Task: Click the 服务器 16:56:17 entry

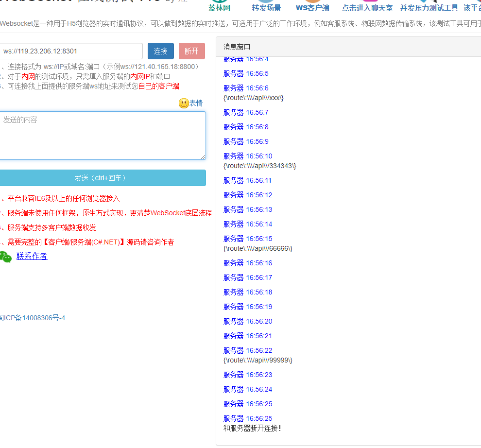Action: click(x=248, y=278)
